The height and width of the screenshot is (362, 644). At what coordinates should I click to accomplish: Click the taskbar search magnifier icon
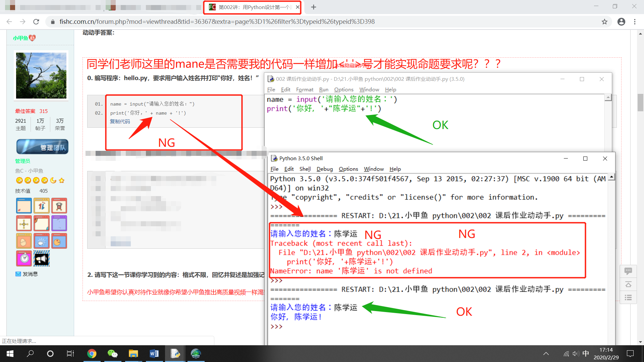point(30,354)
